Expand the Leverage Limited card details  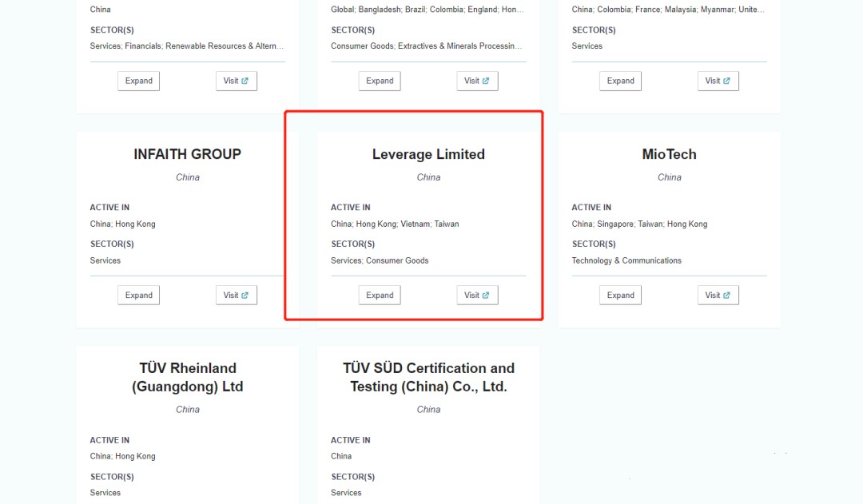point(380,295)
